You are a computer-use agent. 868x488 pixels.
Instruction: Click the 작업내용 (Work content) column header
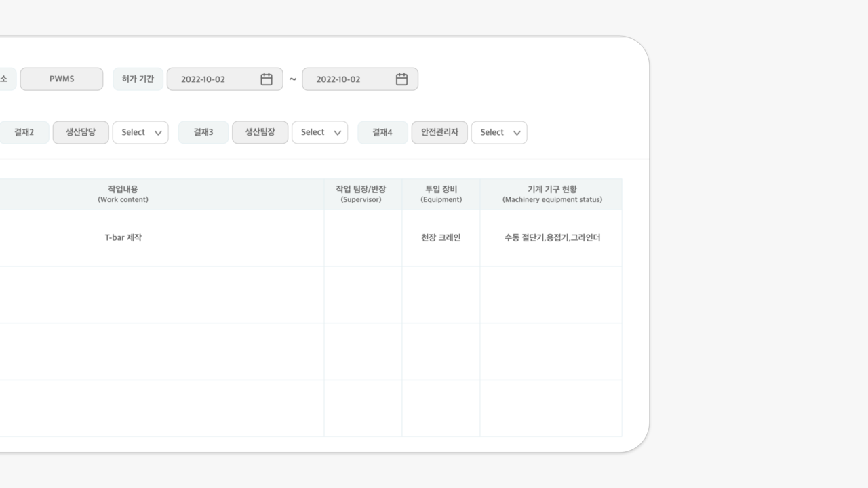click(x=123, y=194)
